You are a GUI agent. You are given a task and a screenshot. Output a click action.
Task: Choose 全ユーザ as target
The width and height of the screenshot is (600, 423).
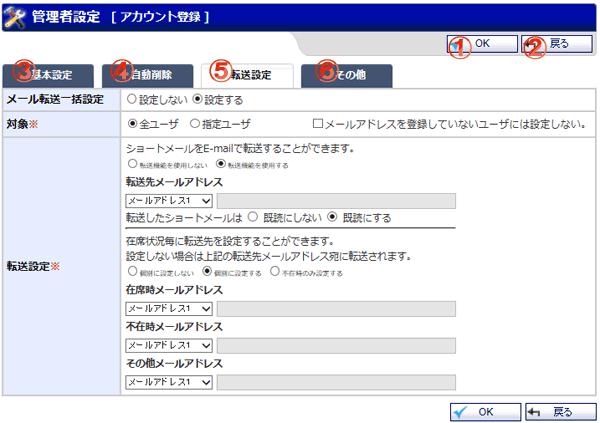(x=132, y=124)
